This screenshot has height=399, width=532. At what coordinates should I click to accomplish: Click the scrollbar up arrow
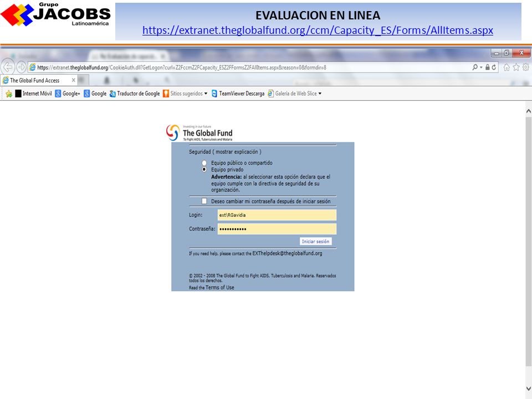528,111
